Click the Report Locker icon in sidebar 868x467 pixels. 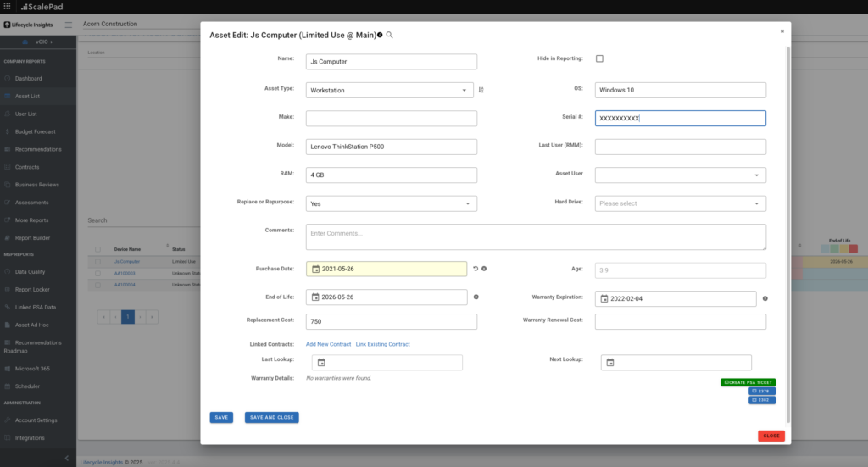coord(7,289)
